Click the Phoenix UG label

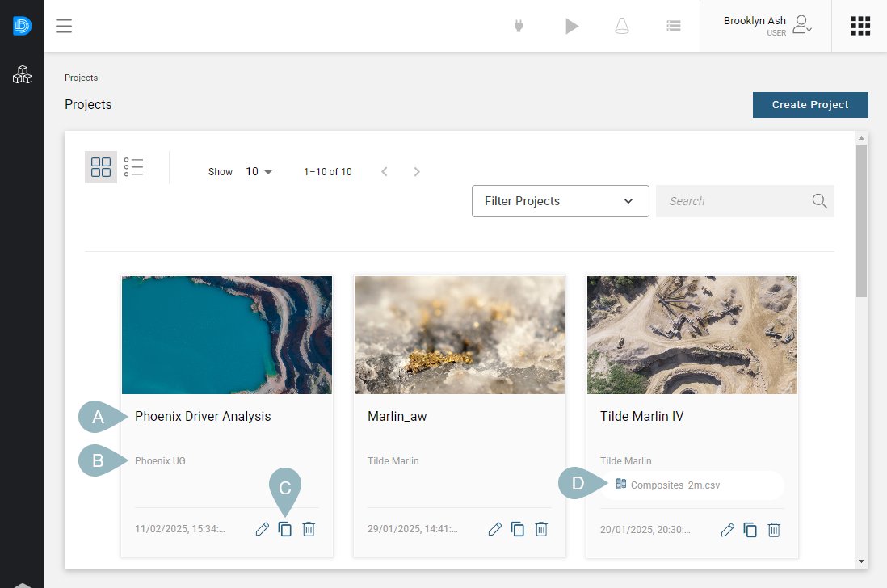(x=160, y=461)
